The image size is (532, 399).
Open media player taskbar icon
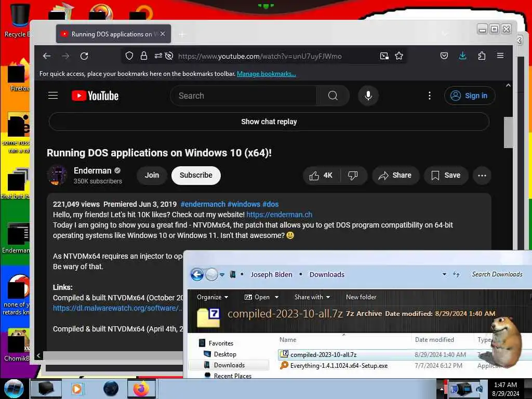click(x=77, y=389)
